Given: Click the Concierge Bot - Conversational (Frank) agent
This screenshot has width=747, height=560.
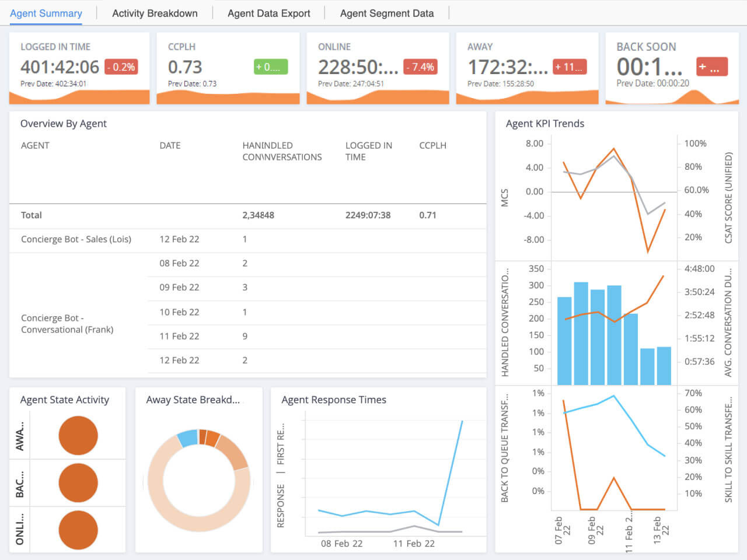Looking at the screenshot, I should coord(67,324).
